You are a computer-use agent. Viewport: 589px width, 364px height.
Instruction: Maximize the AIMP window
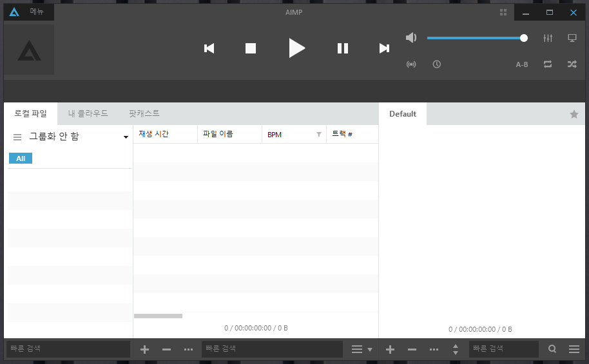[550, 12]
